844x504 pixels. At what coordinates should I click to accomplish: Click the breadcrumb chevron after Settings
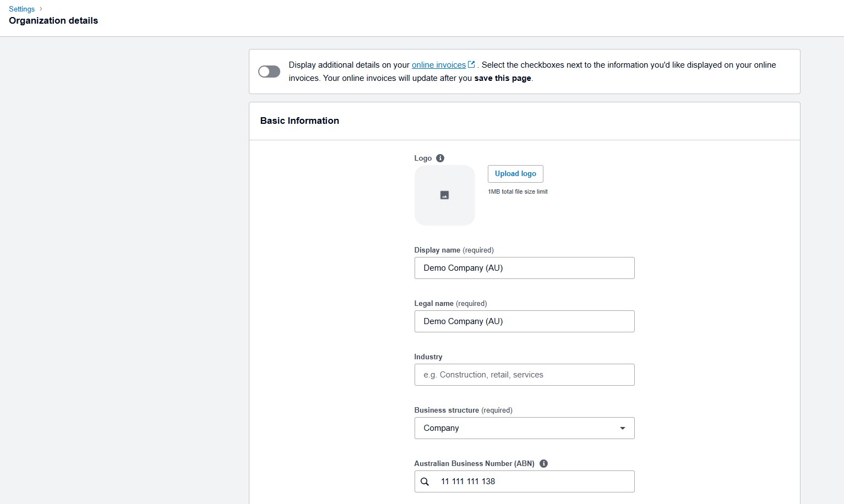click(40, 9)
